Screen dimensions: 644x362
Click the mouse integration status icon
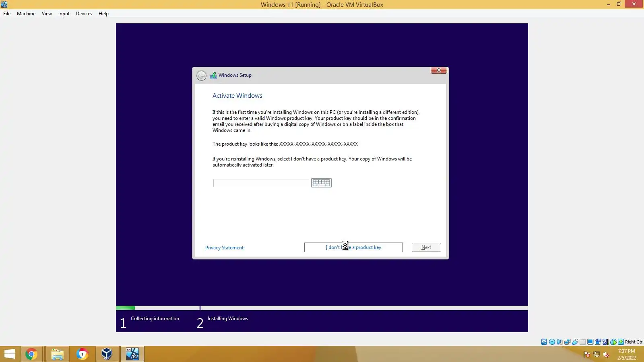coord(613,342)
